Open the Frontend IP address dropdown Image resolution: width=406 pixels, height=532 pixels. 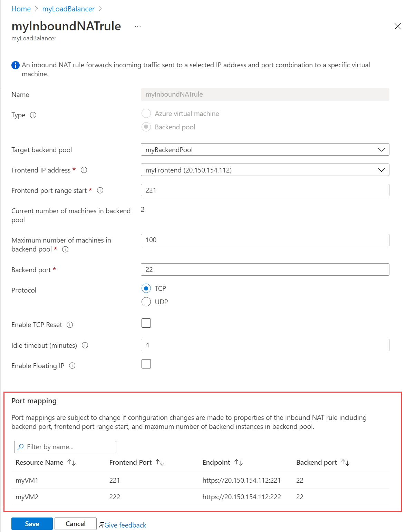265,170
